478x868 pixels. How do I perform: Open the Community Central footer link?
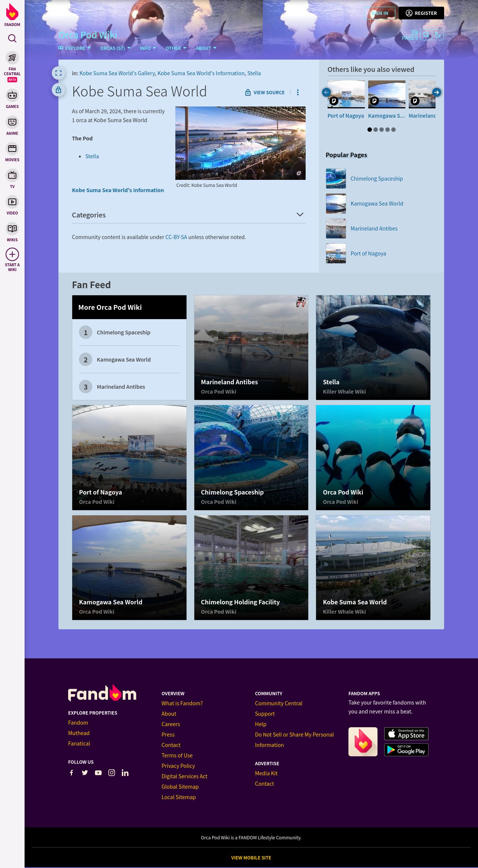tap(278, 703)
